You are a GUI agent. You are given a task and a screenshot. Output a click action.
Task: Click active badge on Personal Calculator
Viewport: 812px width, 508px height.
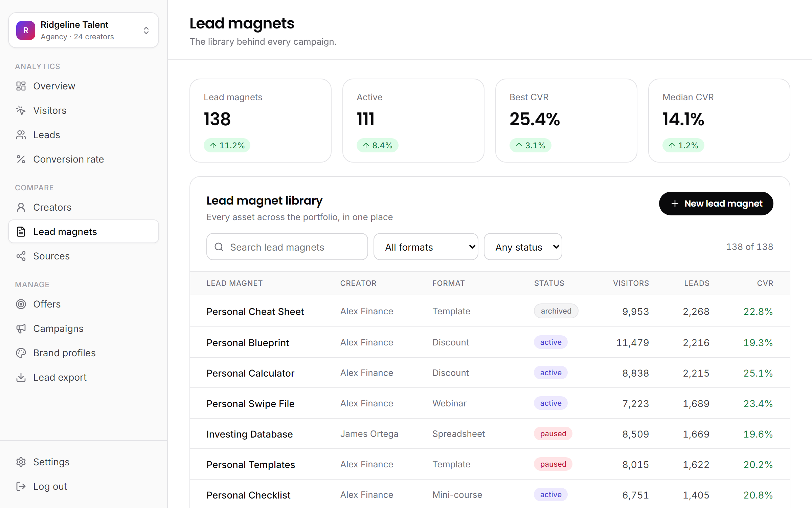[550, 373]
